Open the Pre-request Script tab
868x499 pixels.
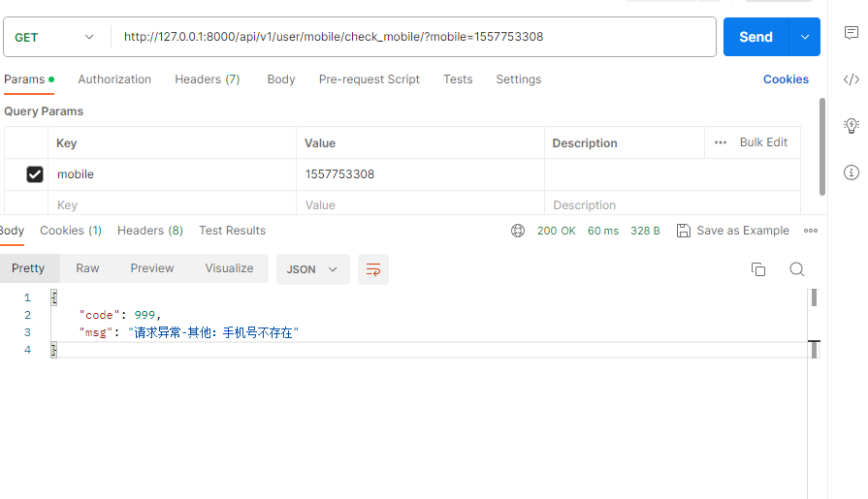[370, 79]
